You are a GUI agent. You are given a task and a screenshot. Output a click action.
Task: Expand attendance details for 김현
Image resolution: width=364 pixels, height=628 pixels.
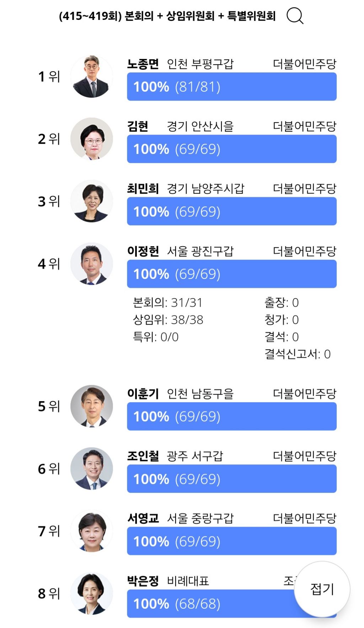coord(232,149)
